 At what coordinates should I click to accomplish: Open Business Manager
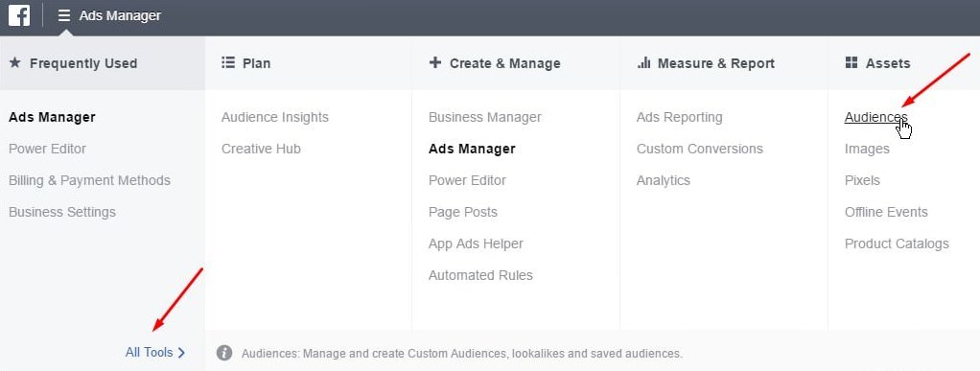point(485,117)
